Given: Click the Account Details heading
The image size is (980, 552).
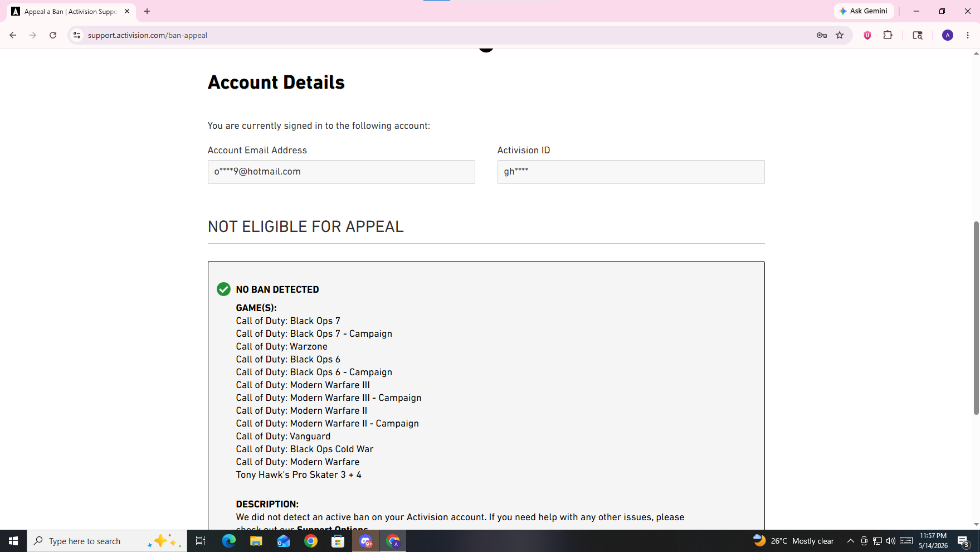Looking at the screenshot, I should coord(276,83).
